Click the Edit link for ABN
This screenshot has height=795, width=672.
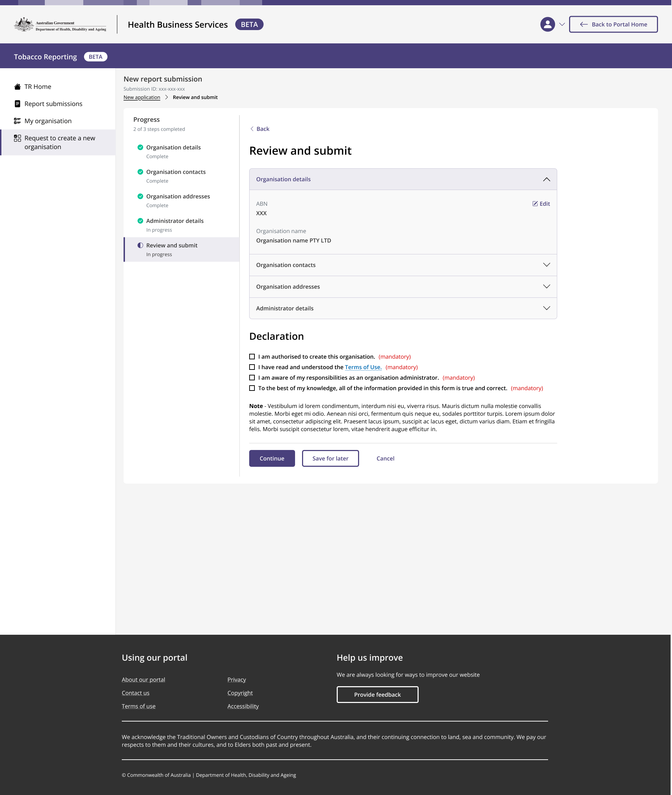[541, 204]
